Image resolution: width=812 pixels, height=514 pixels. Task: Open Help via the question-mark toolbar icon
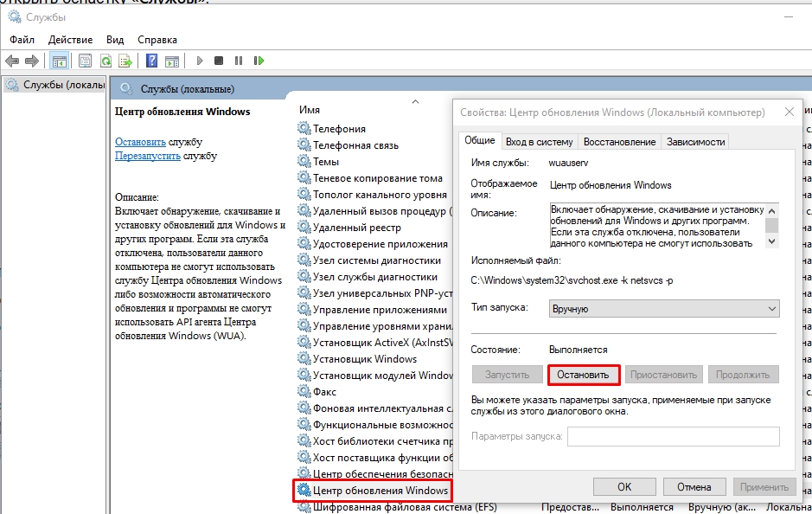pos(151,61)
